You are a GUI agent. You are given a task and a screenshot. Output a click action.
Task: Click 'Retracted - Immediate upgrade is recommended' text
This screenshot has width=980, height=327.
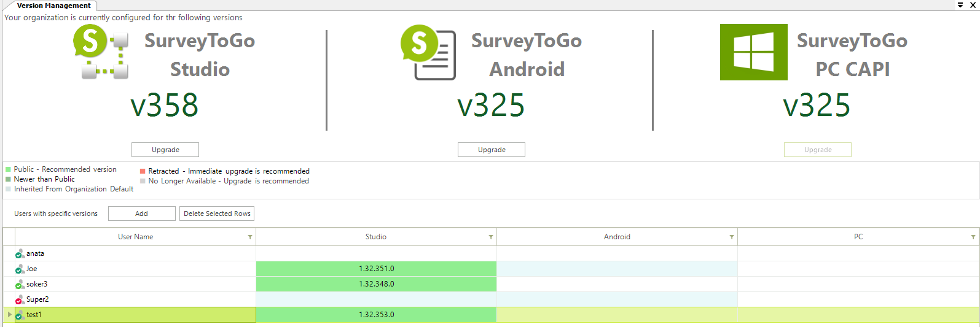pyautogui.click(x=229, y=171)
